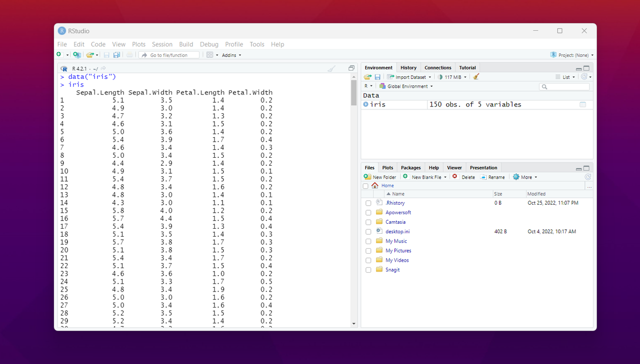This screenshot has width=640, height=364.
Task: Click the view current working directory arrow
Action: (x=103, y=68)
